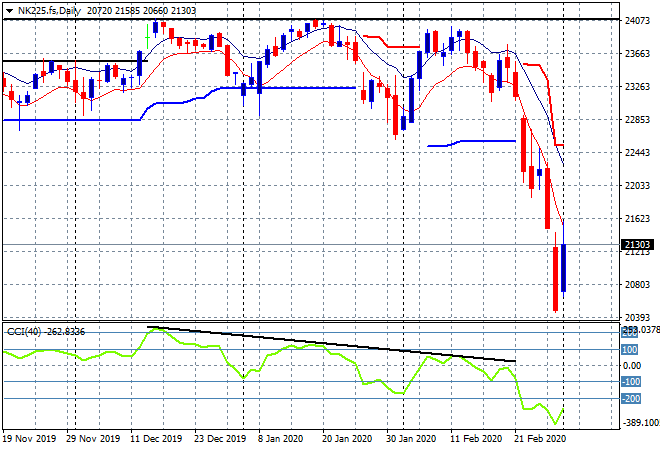Screen dimensions: 660x450
Task: Select the black CCI descending trendline
Action: [331, 344]
